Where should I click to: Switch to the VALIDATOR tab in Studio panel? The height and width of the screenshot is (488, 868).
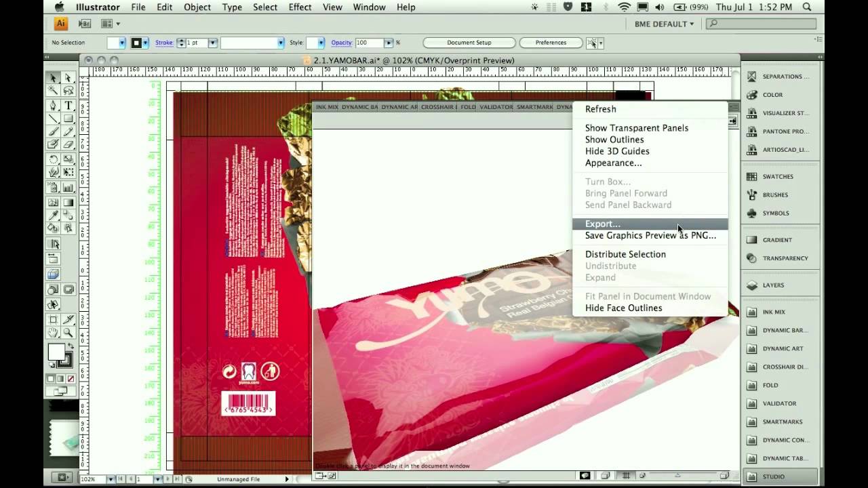[x=496, y=107]
